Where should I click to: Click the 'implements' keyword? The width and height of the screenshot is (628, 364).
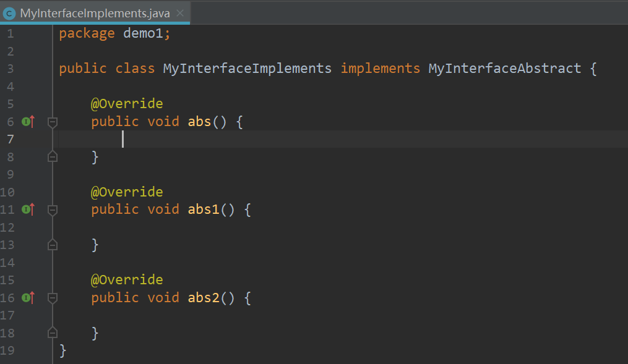pyautogui.click(x=380, y=69)
